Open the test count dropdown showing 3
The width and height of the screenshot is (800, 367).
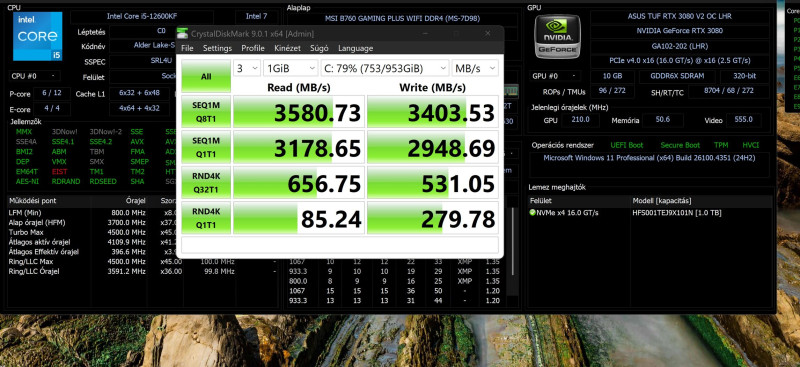pos(247,68)
